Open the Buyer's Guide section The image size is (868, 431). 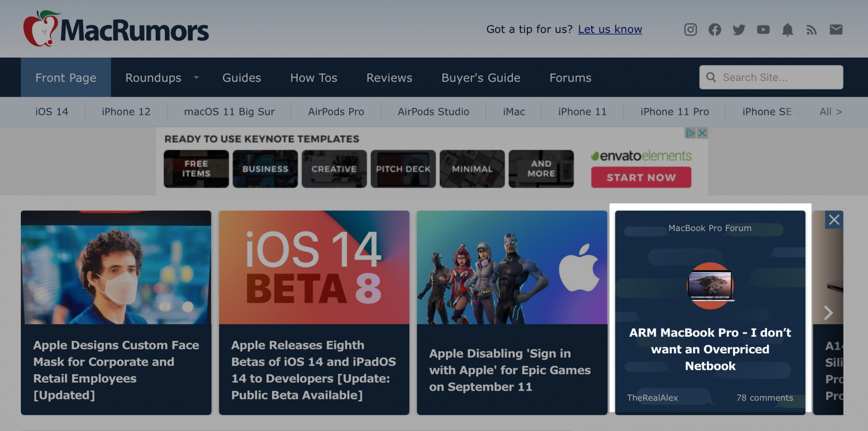click(481, 78)
